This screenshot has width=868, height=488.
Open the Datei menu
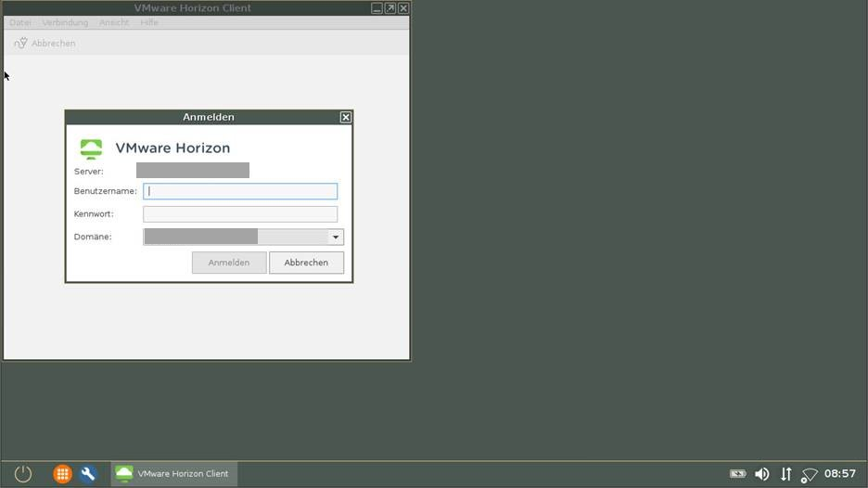click(x=20, y=22)
